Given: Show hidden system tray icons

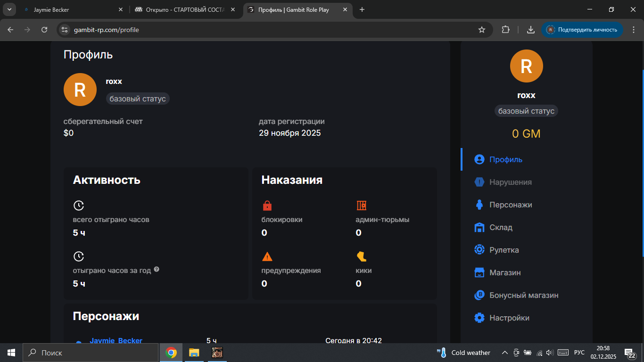Looking at the screenshot, I should [x=504, y=353].
